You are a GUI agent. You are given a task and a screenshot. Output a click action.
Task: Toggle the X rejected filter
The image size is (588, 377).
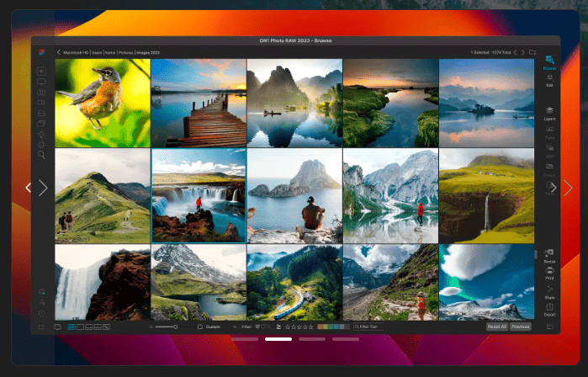click(x=268, y=327)
